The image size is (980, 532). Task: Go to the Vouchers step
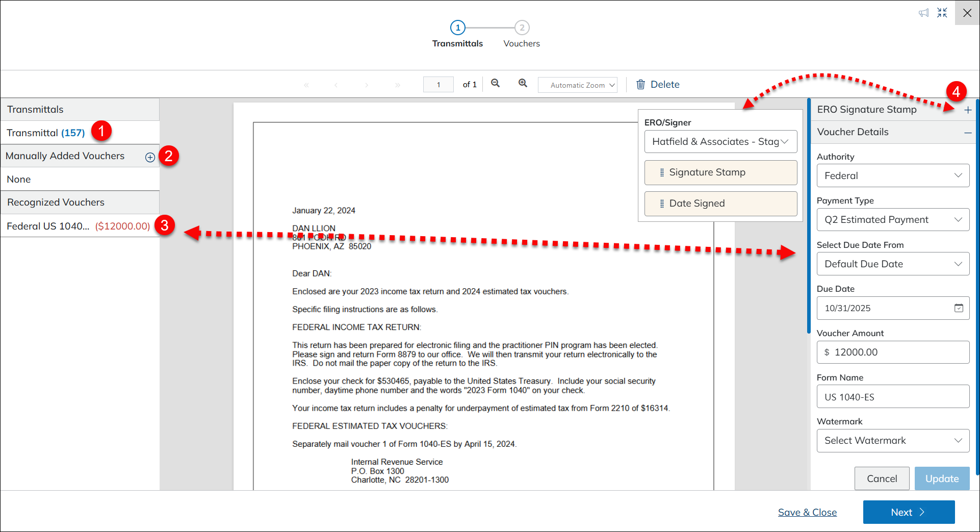point(522,28)
